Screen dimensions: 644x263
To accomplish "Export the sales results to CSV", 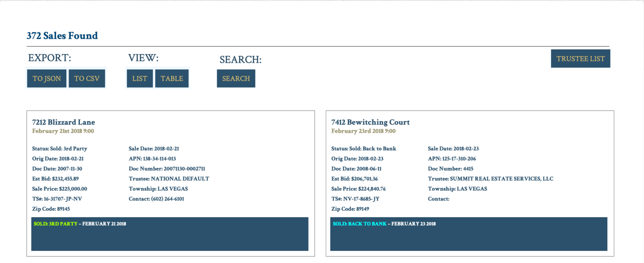I will pos(87,78).
